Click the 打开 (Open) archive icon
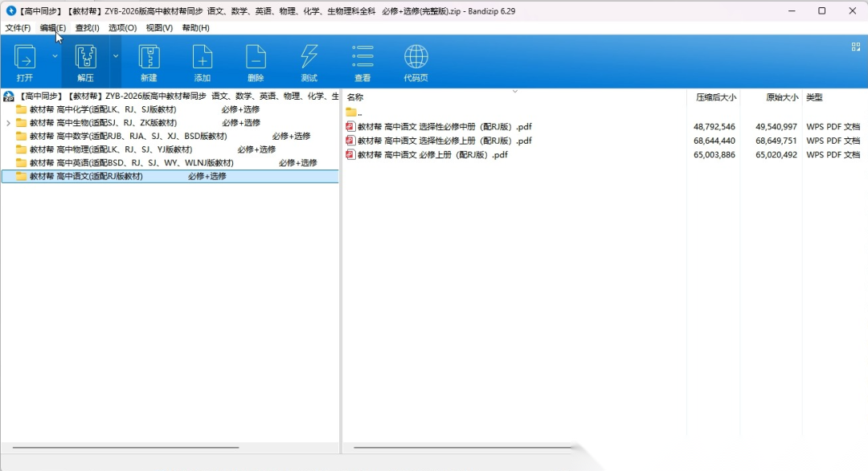Screen dimensions: 868x471 [x=25, y=58]
